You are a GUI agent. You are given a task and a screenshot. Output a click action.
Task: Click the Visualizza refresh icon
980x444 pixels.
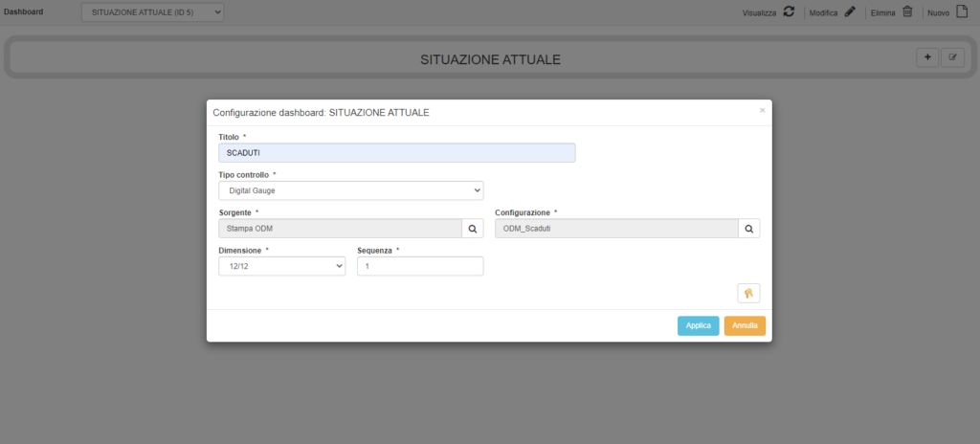(x=789, y=11)
